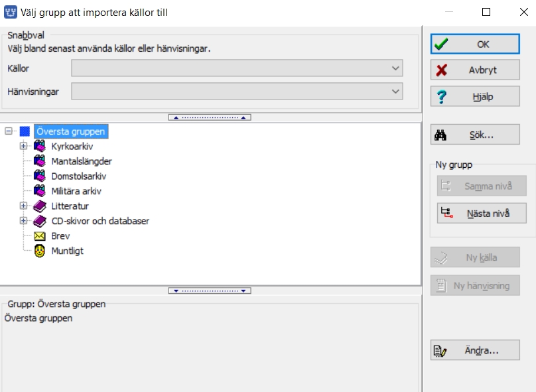The width and height of the screenshot is (536, 392).
Task: Collapse the Översta gruppen node
Action: [9, 131]
